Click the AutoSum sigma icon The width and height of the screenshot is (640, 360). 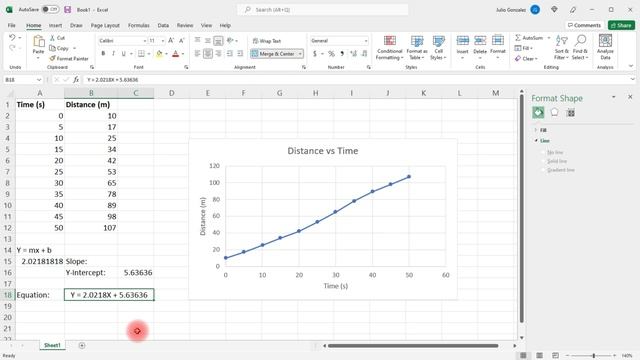point(518,38)
